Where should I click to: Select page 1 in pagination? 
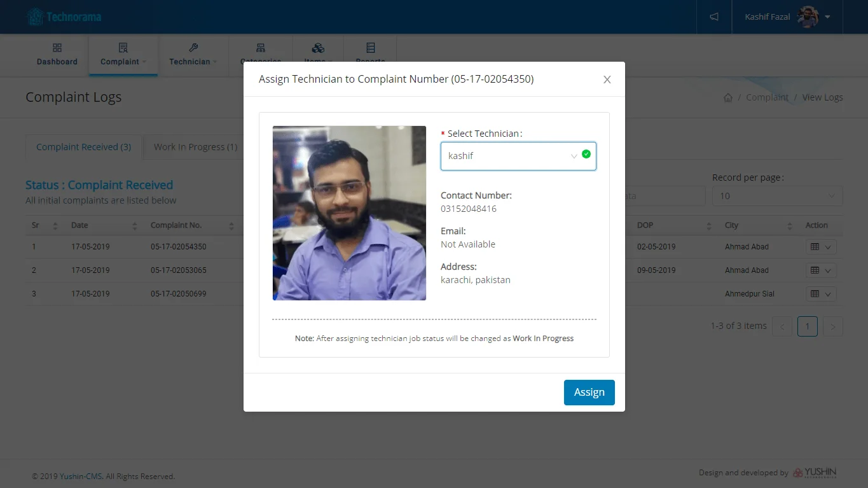coord(807,327)
